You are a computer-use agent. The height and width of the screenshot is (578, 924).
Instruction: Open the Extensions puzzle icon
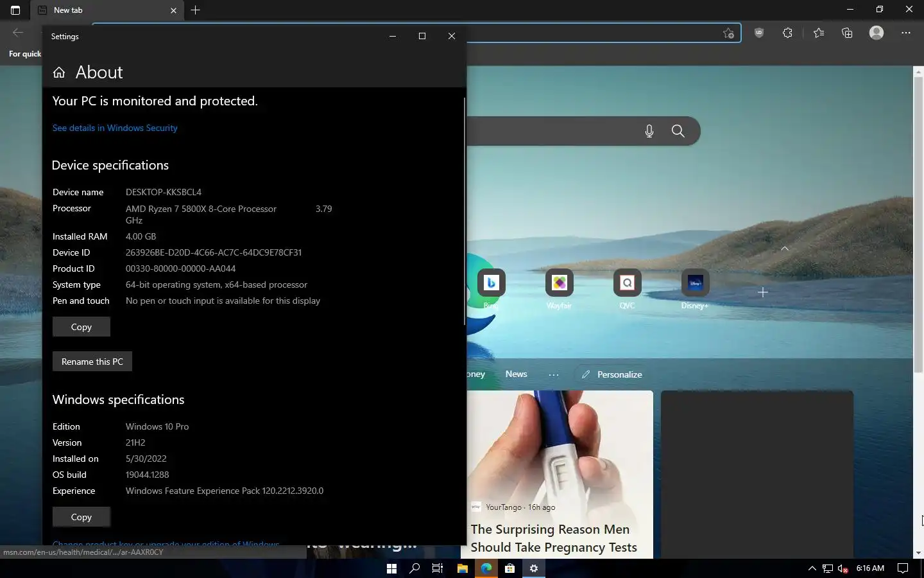point(788,33)
